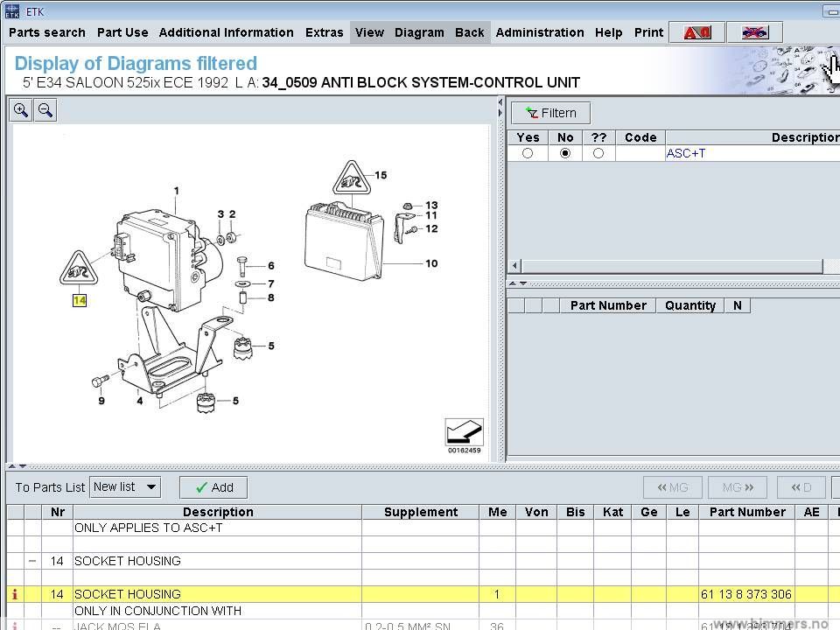Click the Part Number column header in bottom table

pos(746,512)
